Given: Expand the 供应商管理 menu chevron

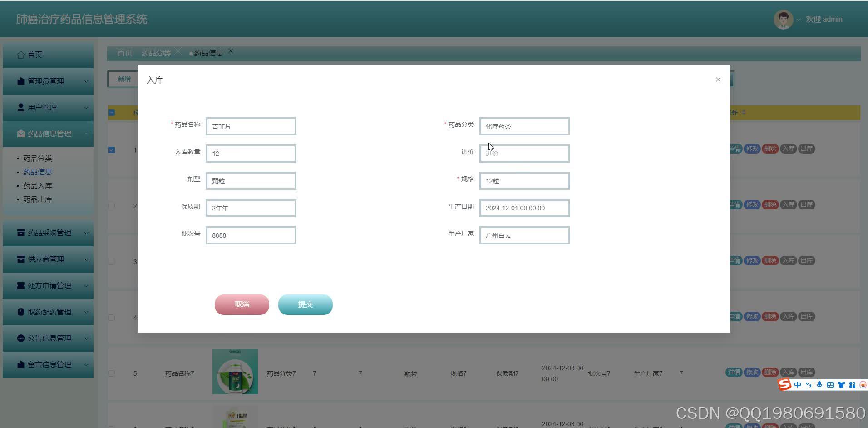Looking at the screenshot, I should 86,259.
